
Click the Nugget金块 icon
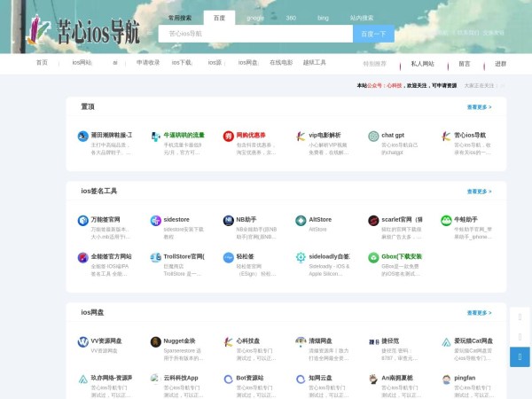click(156, 341)
